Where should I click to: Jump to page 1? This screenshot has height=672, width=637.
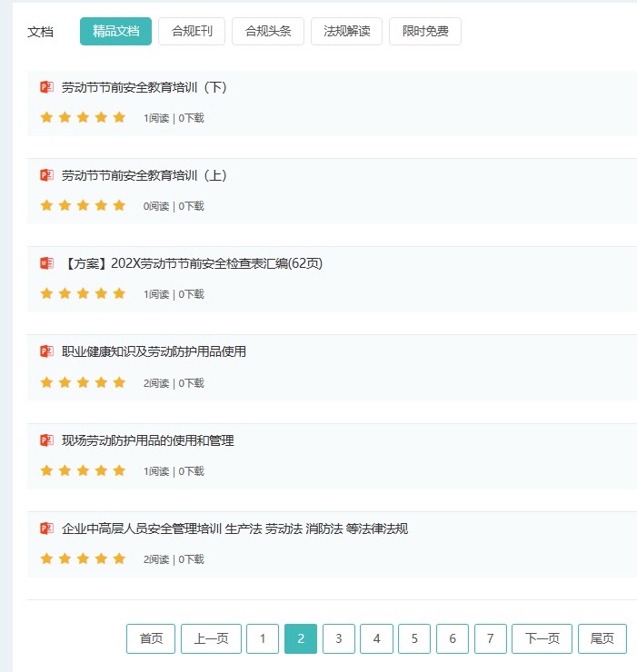(263, 638)
